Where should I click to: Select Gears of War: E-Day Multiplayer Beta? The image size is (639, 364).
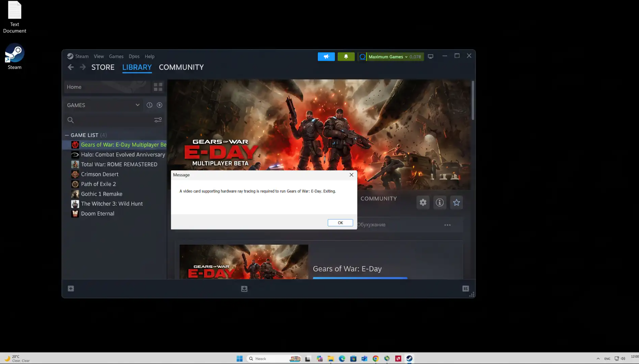115,145
